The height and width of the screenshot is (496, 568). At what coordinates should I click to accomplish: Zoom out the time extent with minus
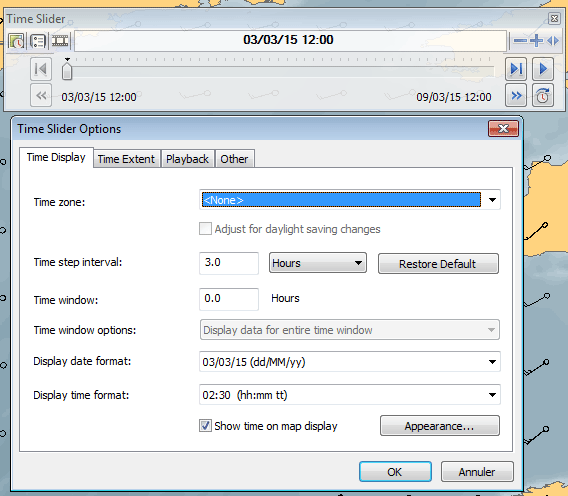pos(520,41)
